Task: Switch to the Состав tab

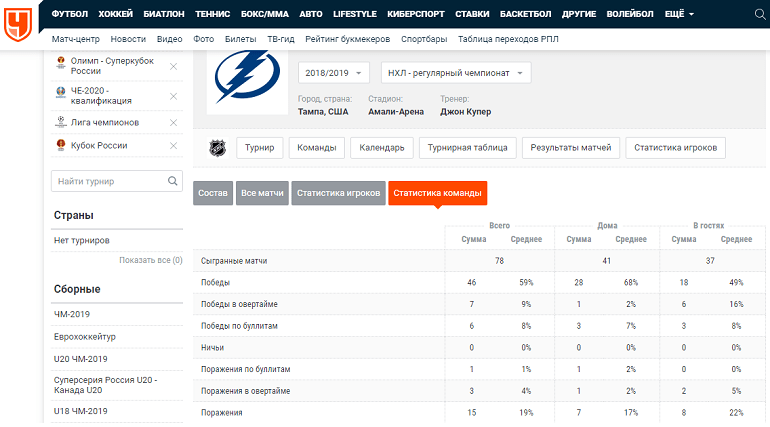Action: 213,193
